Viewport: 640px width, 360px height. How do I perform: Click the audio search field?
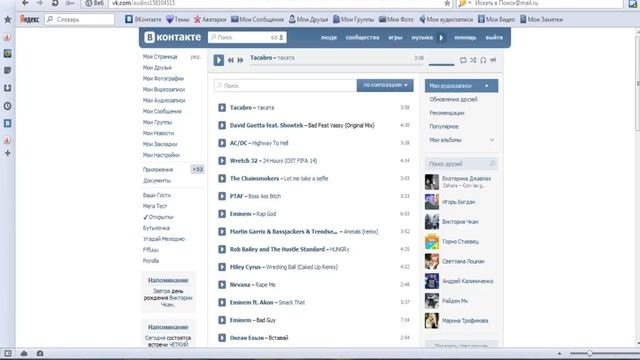[285, 85]
